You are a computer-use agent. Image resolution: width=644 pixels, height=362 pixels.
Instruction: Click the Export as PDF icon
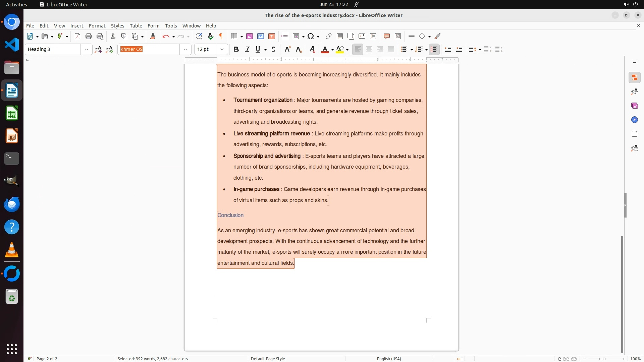(77, 36)
